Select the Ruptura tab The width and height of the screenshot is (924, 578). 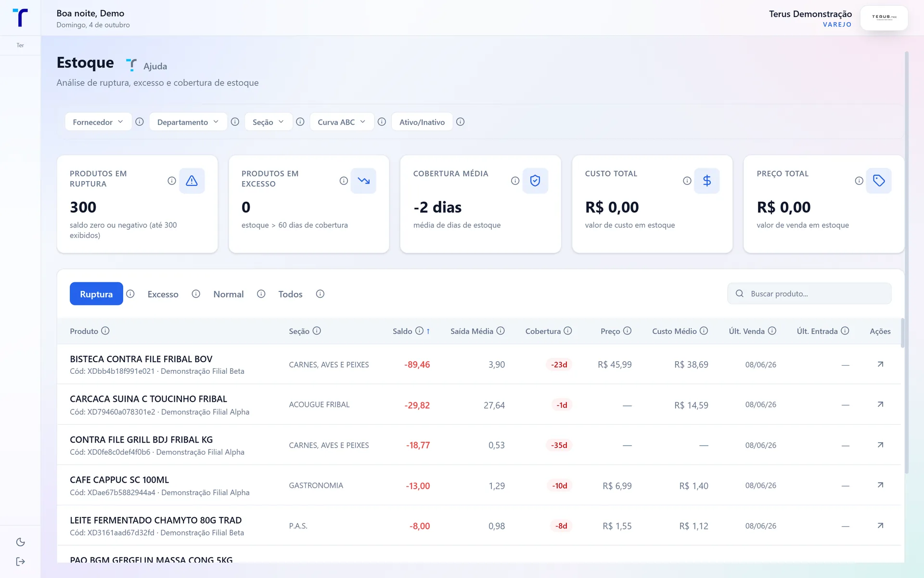click(96, 294)
